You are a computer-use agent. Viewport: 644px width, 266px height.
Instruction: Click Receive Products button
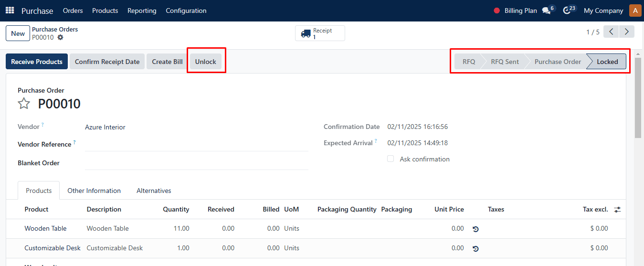[x=37, y=62]
